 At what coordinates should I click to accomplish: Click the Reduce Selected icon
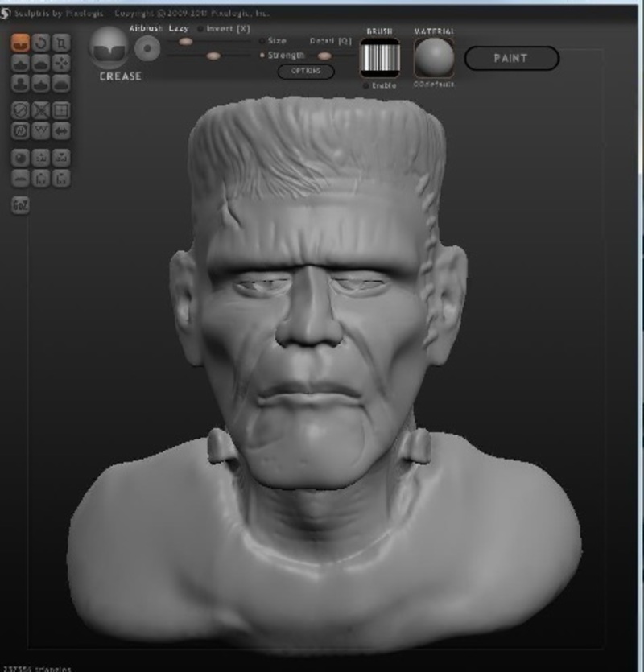[x=41, y=110]
